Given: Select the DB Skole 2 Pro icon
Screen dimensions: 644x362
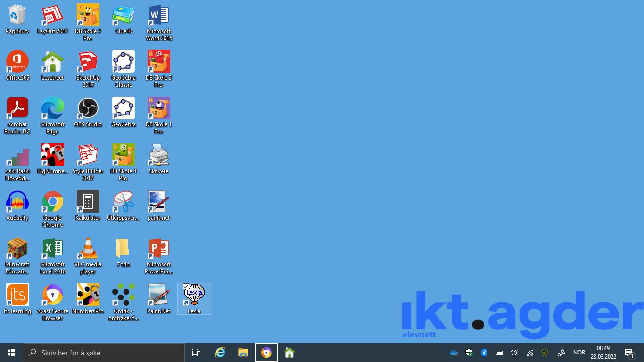Looking at the screenshot, I should click(x=88, y=23).
